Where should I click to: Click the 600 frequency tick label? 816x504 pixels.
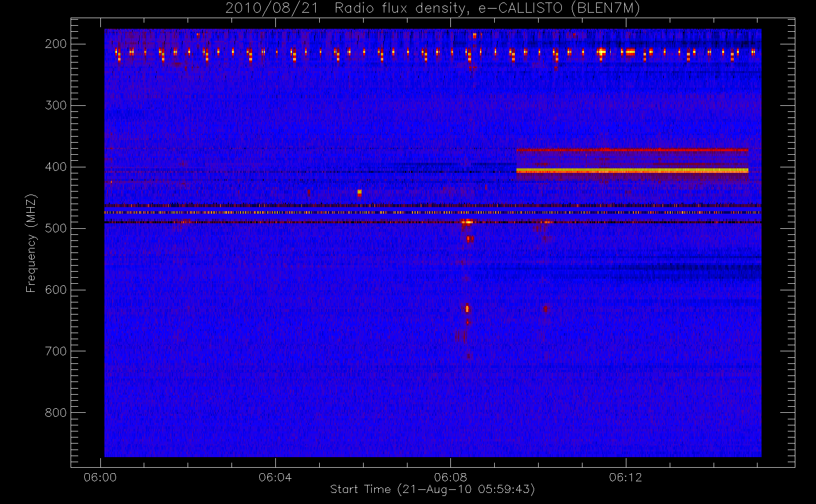click(55, 290)
